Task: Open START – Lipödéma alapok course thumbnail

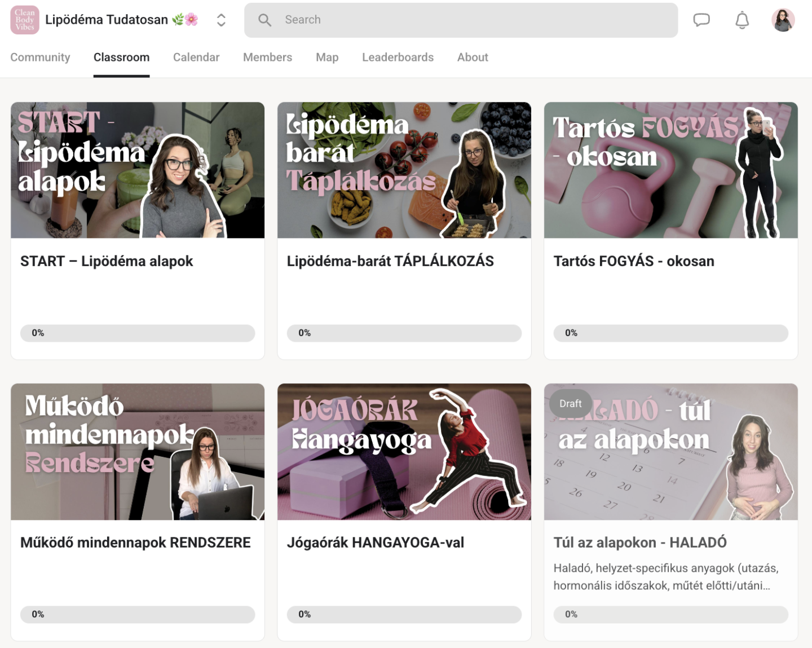Action: (138, 170)
